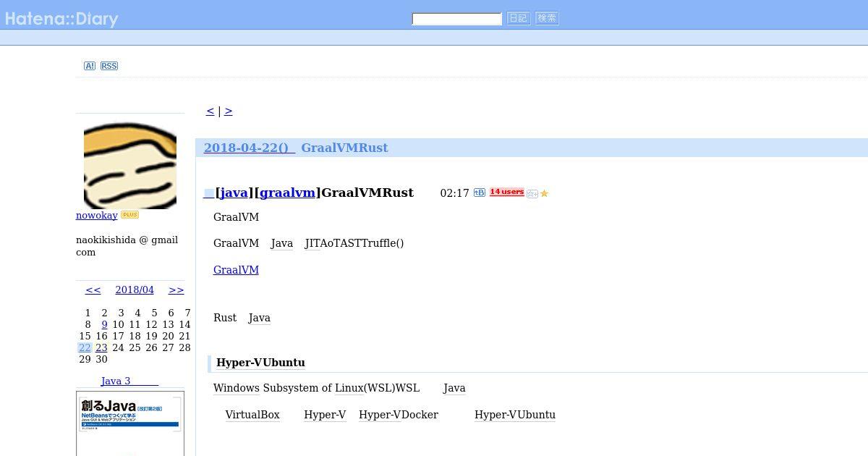
Task: Click the Java book cover thumbnail
Action: pyautogui.click(x=130, y=423)
